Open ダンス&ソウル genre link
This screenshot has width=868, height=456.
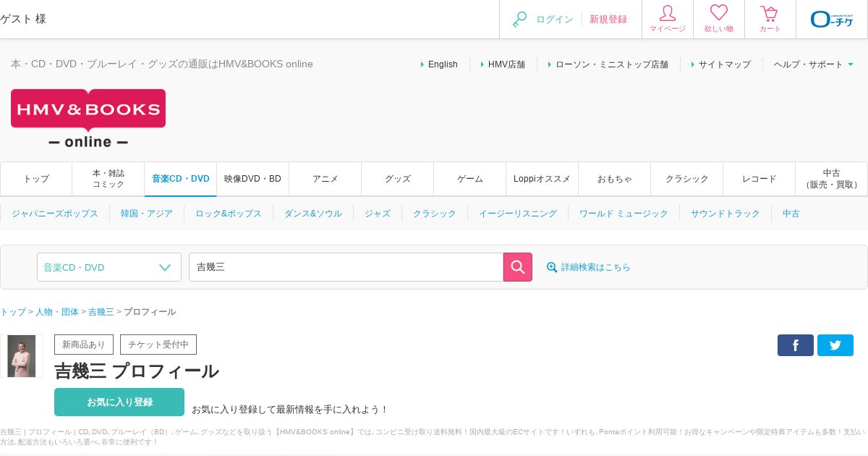point(313,214)
